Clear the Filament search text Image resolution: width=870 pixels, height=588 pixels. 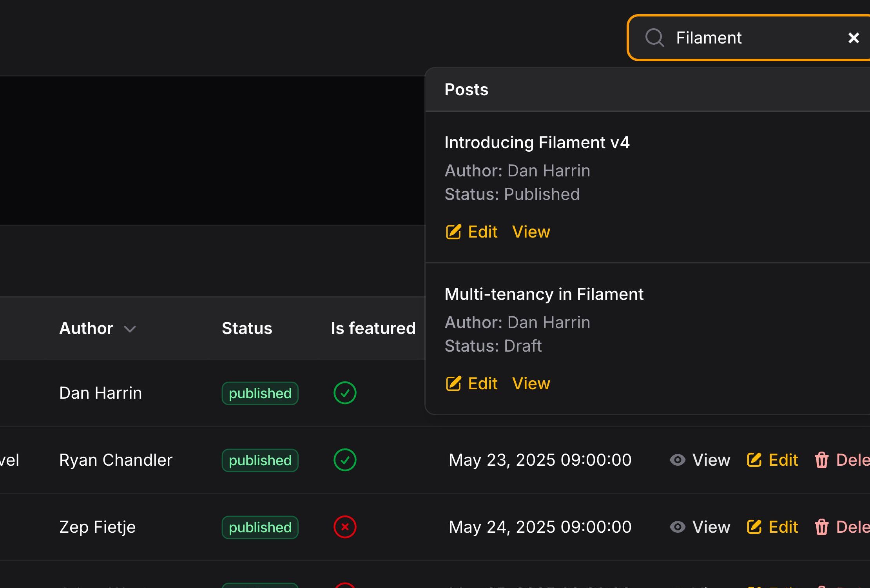coord(854,38)
